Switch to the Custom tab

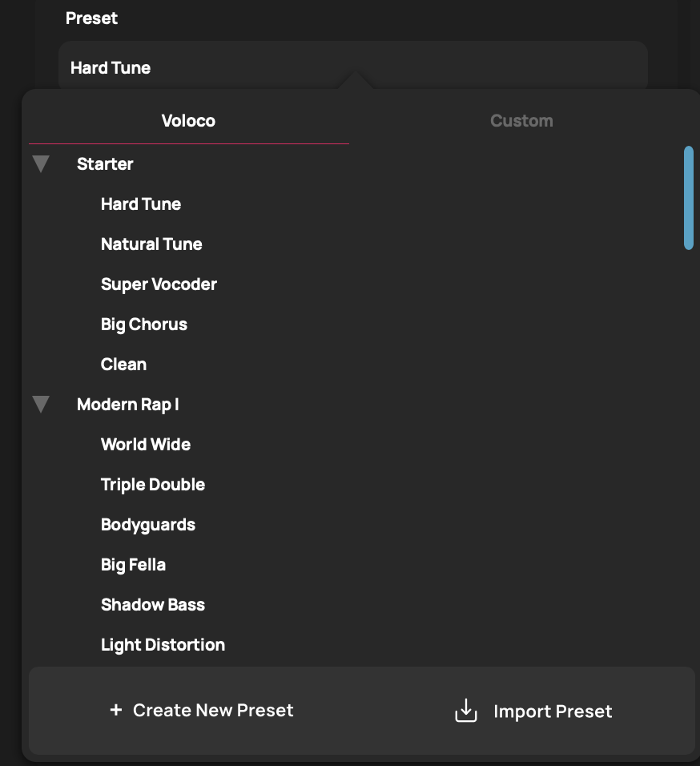pos(521,121)
